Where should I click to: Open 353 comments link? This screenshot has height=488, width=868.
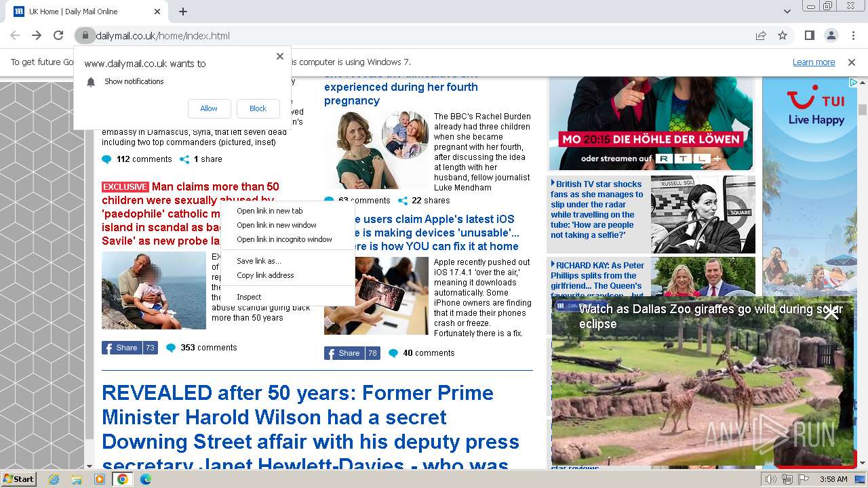click(201, 348)
